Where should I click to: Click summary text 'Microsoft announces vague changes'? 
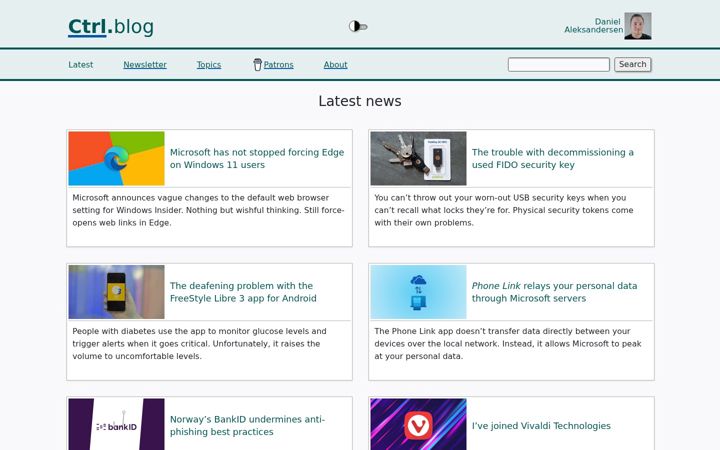208,210
